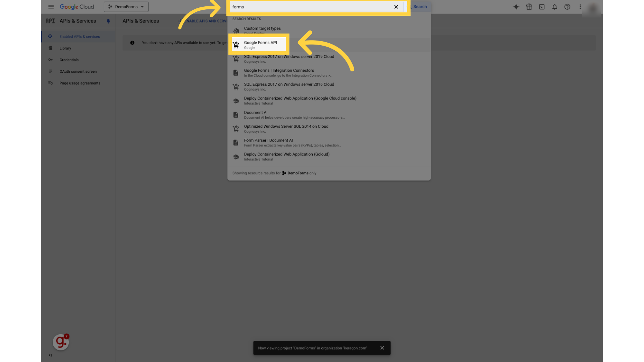Click the user account avatar
The image size is (644, 362).
pos(593,8)
